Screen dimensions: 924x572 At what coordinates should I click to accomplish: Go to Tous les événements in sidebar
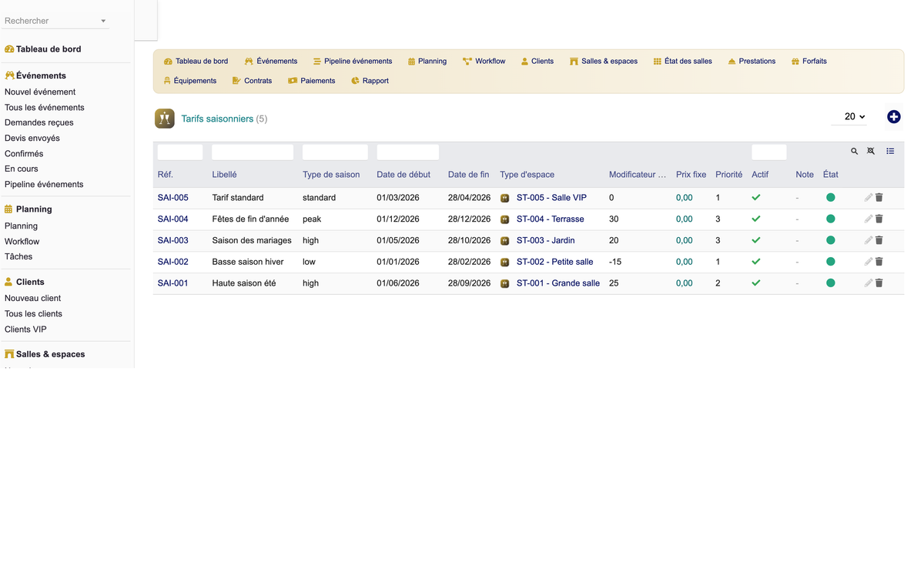pyautogui.click(x=45, y=108)
